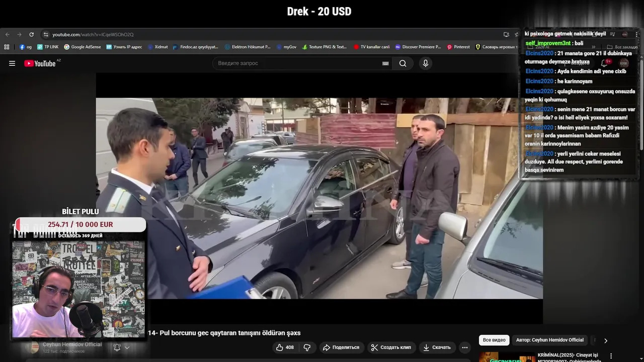The height and width of the screenshot is (362, 644).
Task: Click the streamer webcam overlay
Action: point(78,289)
